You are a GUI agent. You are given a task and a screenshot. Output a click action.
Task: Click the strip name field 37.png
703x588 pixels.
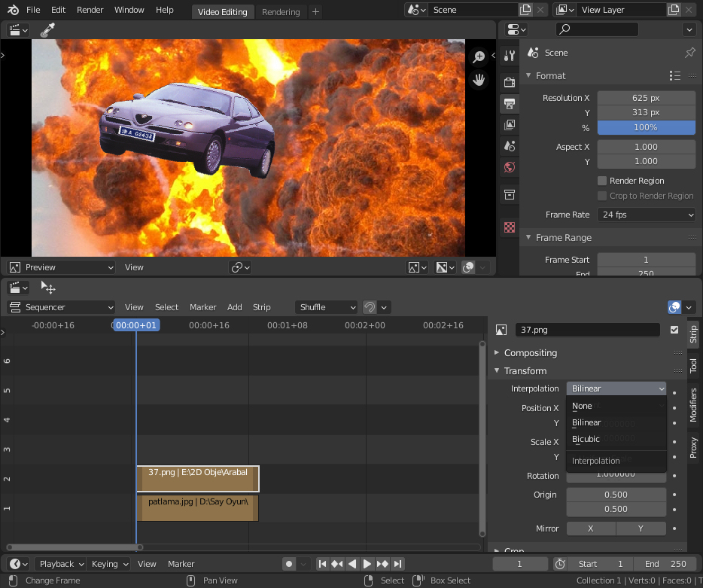click(x=588, y=330)
